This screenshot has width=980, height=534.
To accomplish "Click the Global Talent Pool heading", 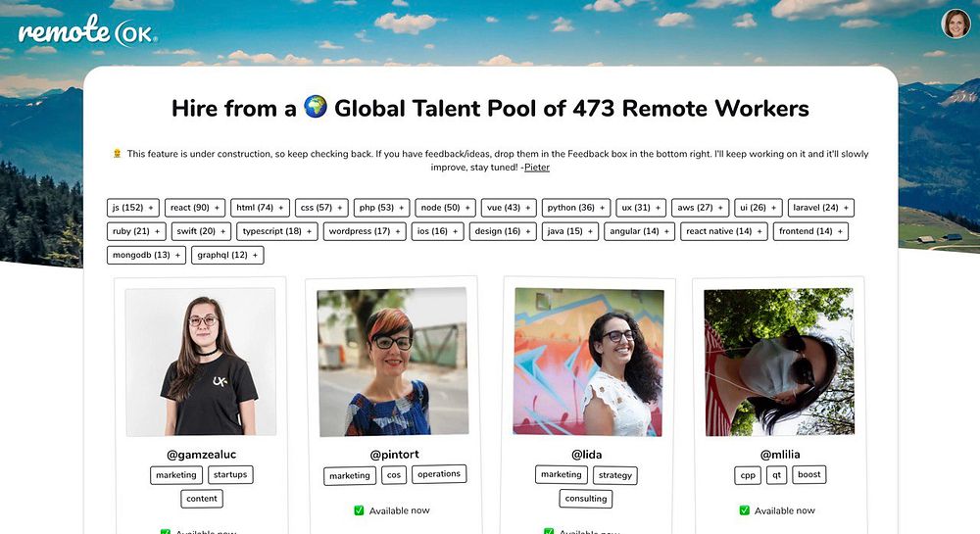I will (491, 108).
